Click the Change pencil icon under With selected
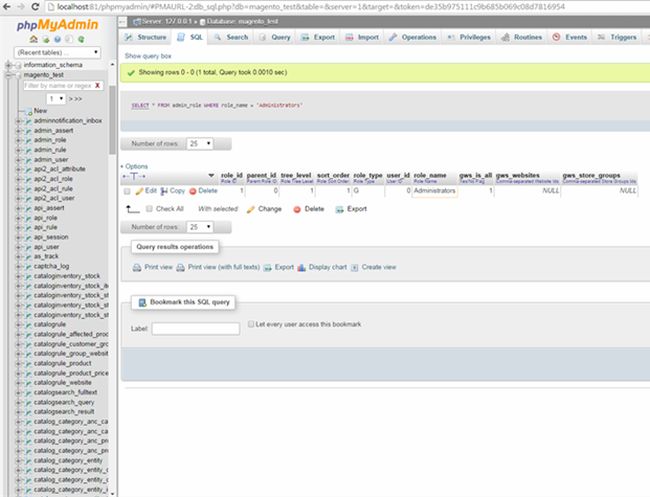 (250, 209)
